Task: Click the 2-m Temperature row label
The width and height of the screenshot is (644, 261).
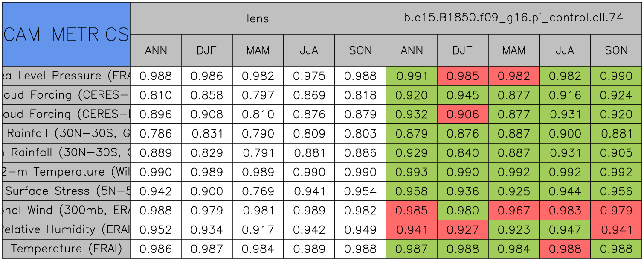Action: pos(66,172)
